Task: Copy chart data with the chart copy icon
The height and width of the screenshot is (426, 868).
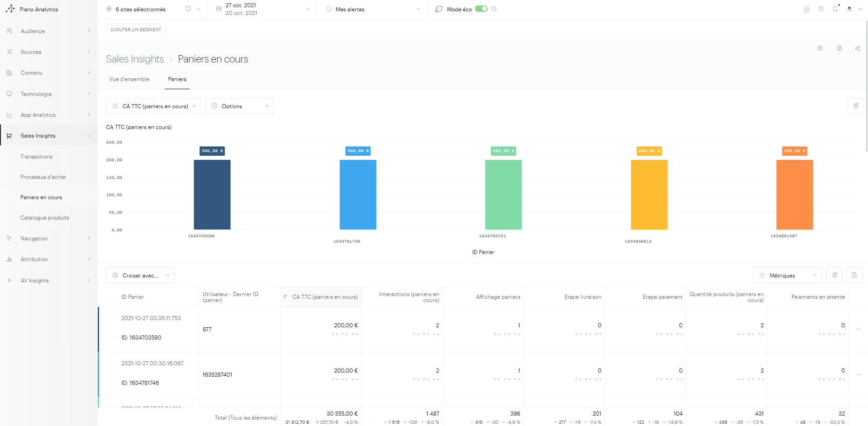Action: point(855,106)
